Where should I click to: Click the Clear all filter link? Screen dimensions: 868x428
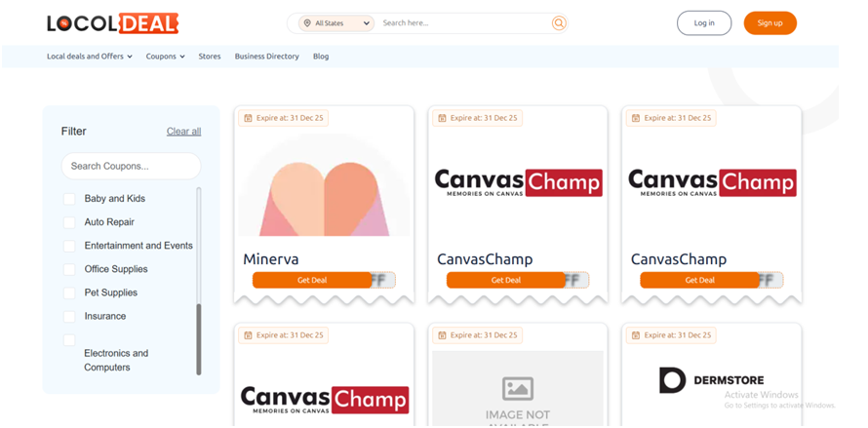183,132
